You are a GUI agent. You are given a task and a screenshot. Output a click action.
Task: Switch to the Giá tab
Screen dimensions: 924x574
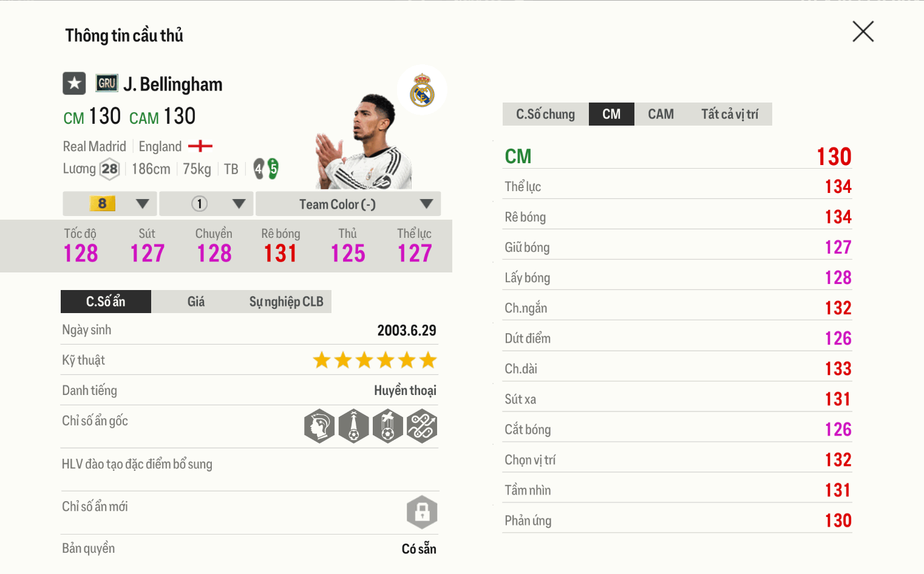coord(195,302)
